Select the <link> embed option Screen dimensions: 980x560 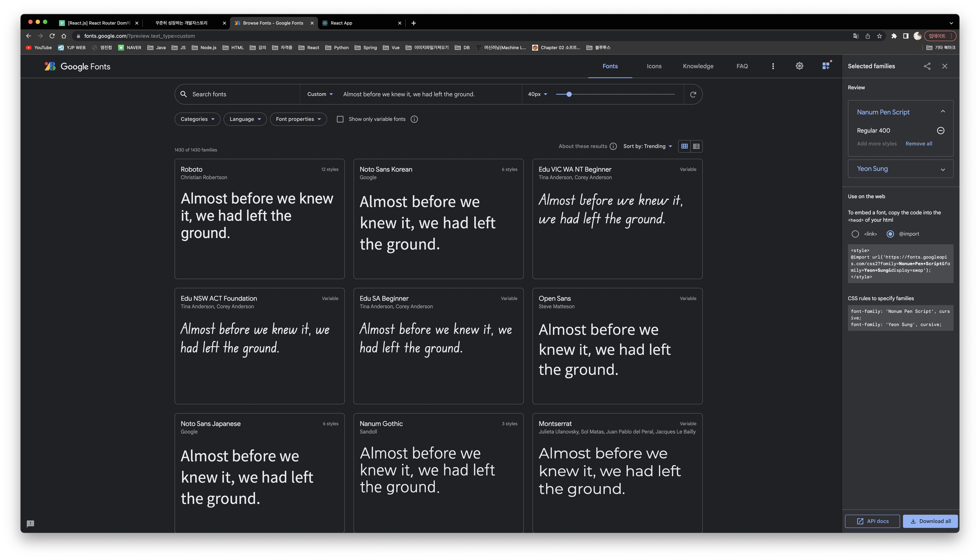pyautogui.click(x=855, y=234)
